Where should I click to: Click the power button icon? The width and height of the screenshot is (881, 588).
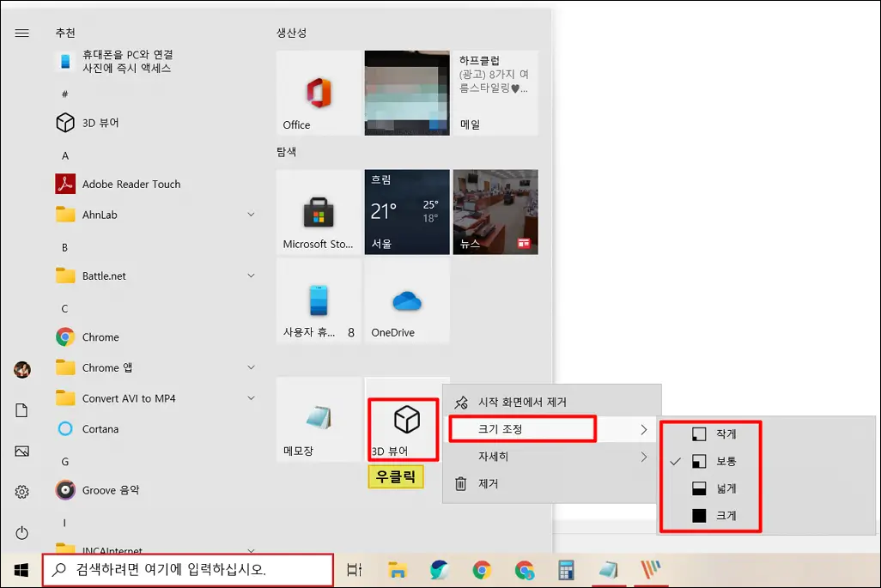[x=22, y=533]
